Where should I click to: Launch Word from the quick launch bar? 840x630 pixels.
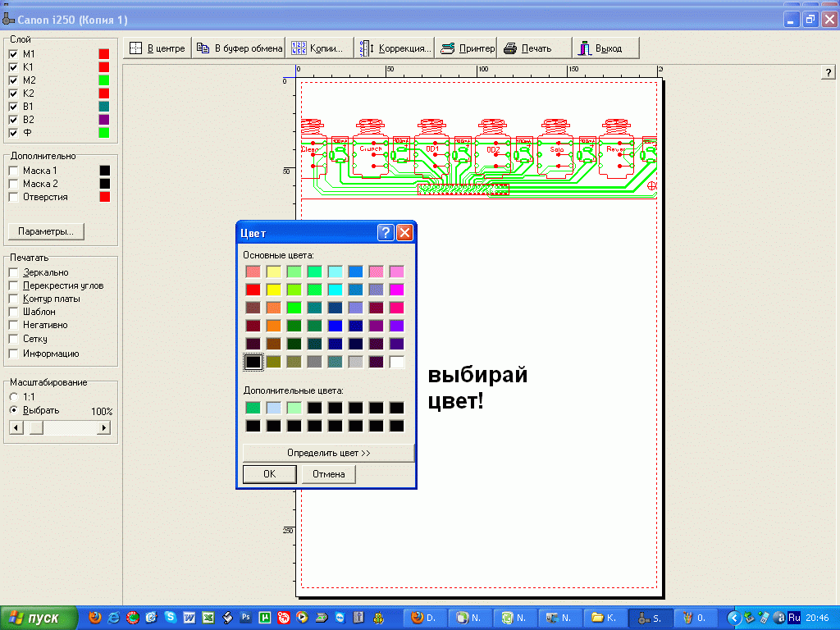[189, 618]
